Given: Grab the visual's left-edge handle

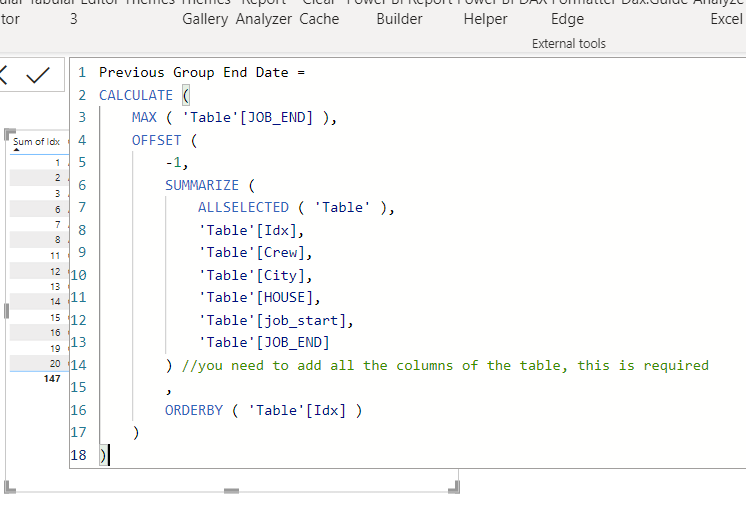Looking at the screenshot, I should tap(6, 311).
